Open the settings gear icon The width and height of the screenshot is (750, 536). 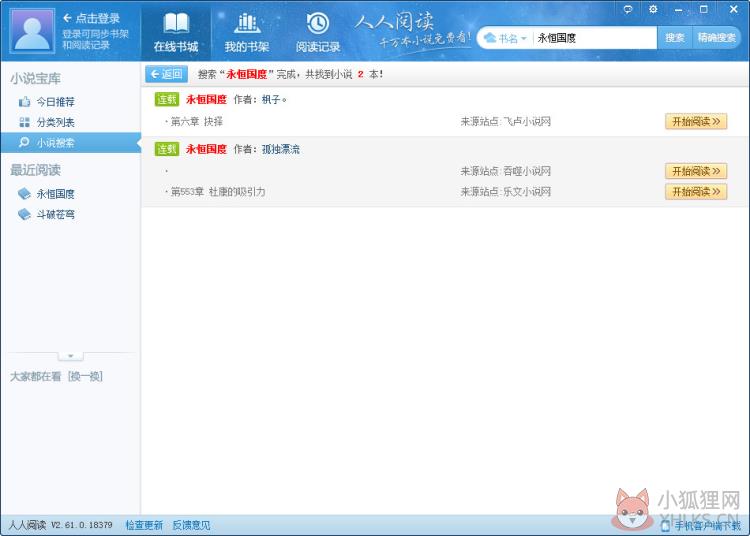[x=653, y=9]
